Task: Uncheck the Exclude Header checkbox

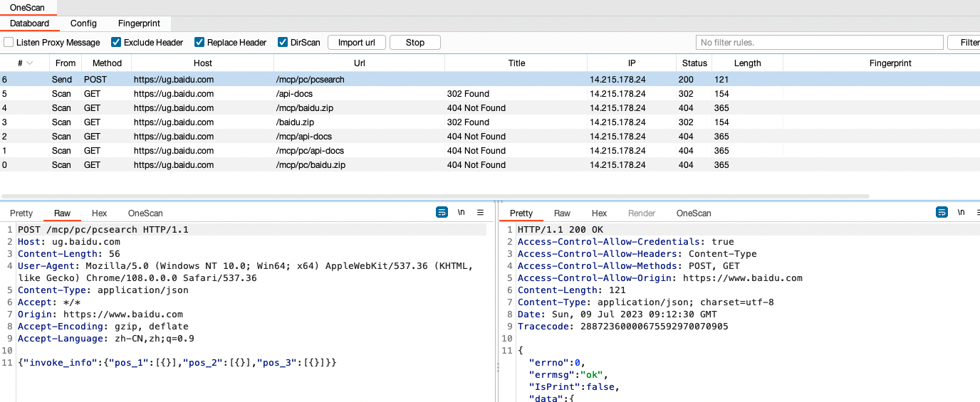Action: pyautogui.click(x=116, y=42)
